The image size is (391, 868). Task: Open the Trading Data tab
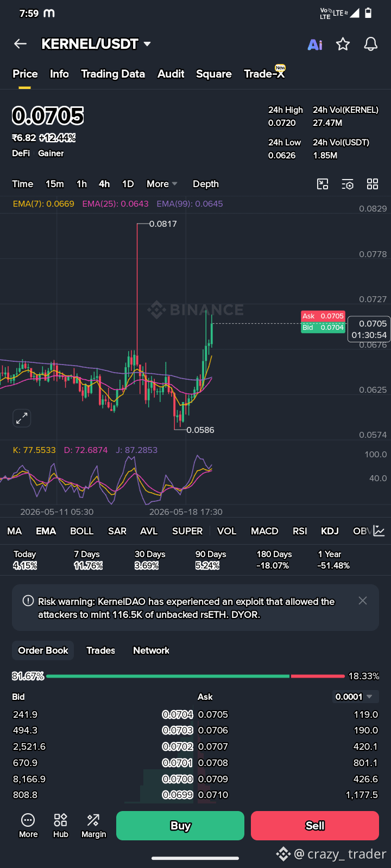pyautogui.click(x=113, y=74)
